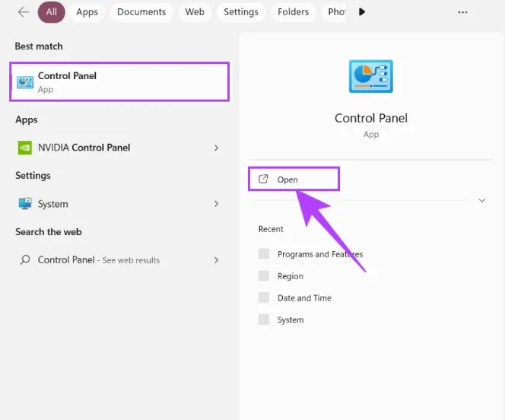This screenshot has width=505, height=420.
Task: Switch to the Folders filter tab
Action: click(293, 12)
